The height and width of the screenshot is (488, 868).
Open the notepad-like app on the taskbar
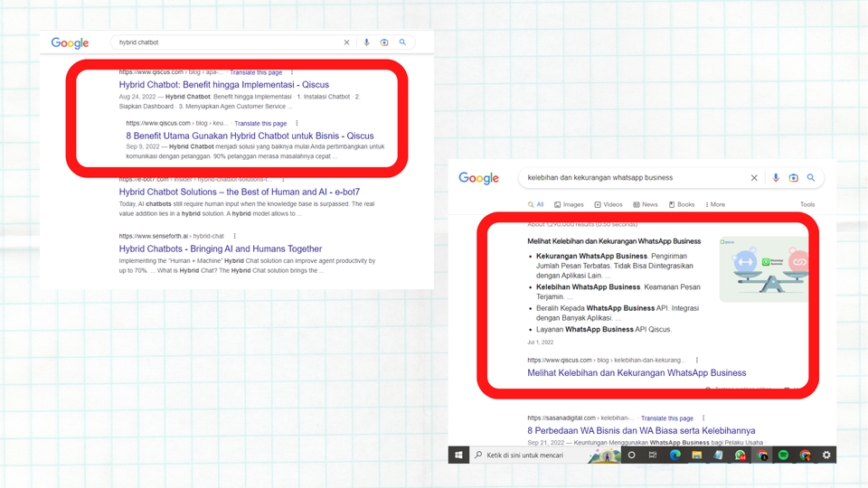(718, 455)
